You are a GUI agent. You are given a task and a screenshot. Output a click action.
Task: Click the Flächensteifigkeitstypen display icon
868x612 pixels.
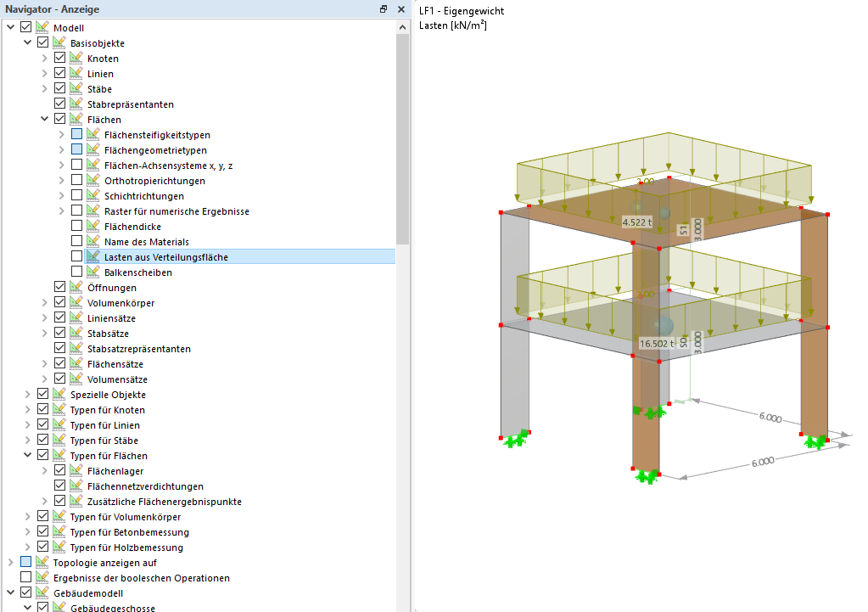coord(93,134)
